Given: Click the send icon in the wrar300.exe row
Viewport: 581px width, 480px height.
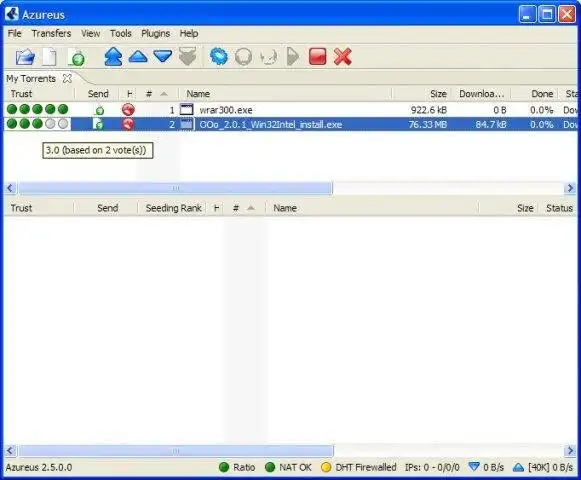Looking at the screenshot, I should point(99,110).
